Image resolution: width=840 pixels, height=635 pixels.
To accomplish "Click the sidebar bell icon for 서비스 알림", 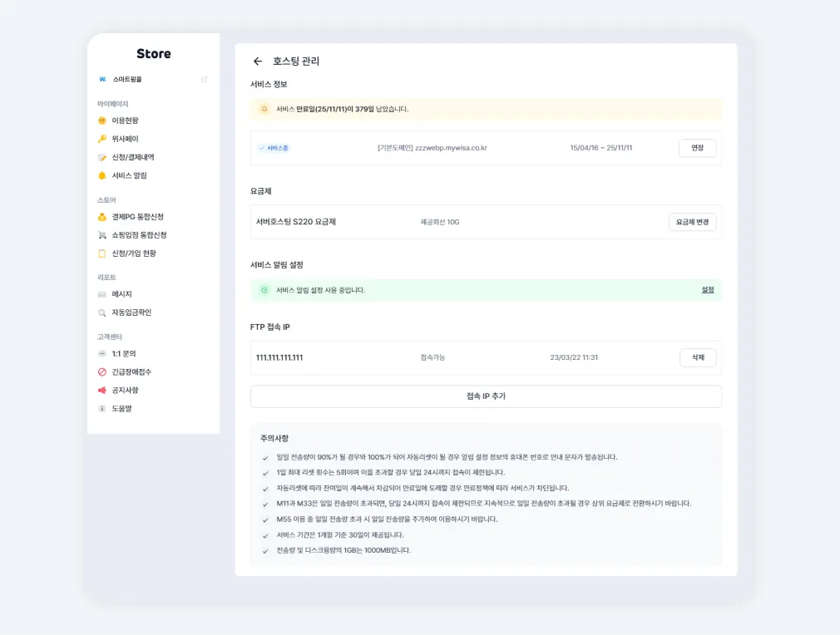I will pyautogui.click(x=102, y=175).
